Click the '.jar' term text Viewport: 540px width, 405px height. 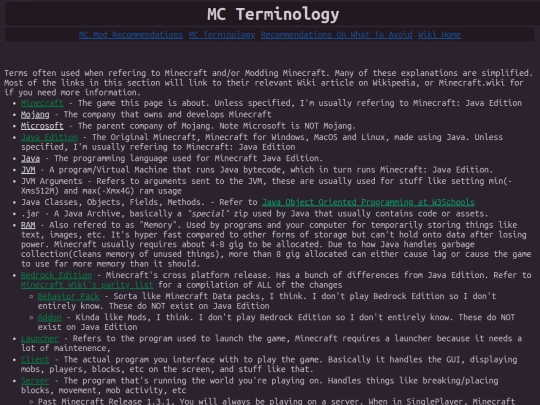(x=30, y=214)
